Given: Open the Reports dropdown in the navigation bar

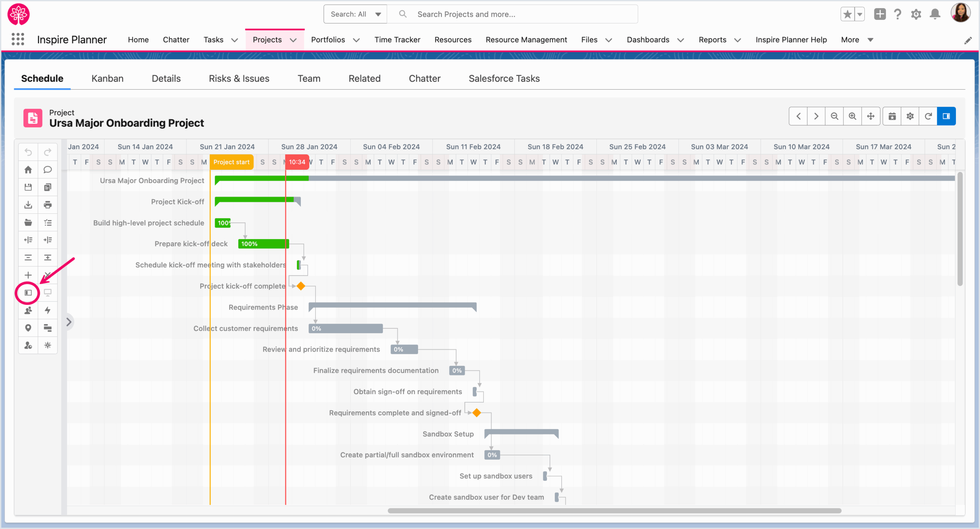Looking at the screenshot, I should coord(719,39).
